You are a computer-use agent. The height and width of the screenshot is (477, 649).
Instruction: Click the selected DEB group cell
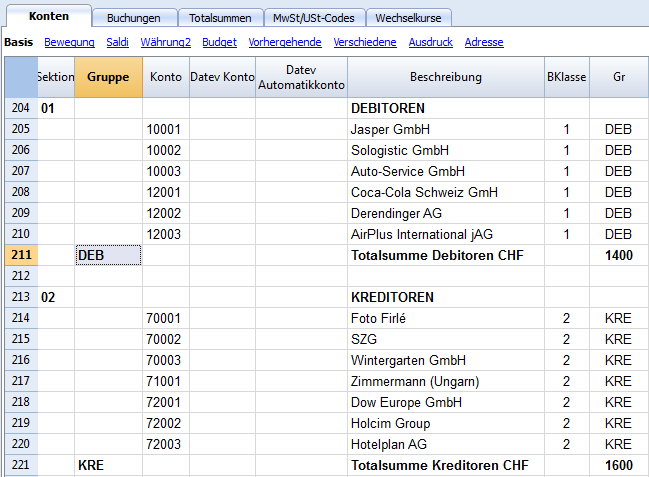tap(108, 255)
